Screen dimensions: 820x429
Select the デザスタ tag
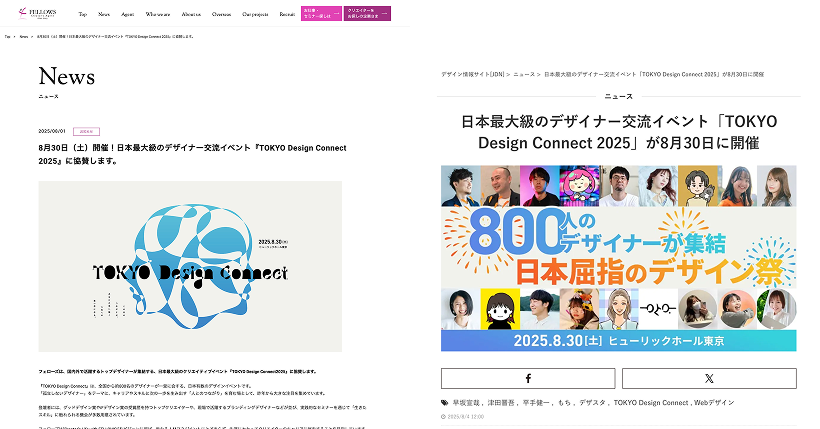tap(592, 403)
